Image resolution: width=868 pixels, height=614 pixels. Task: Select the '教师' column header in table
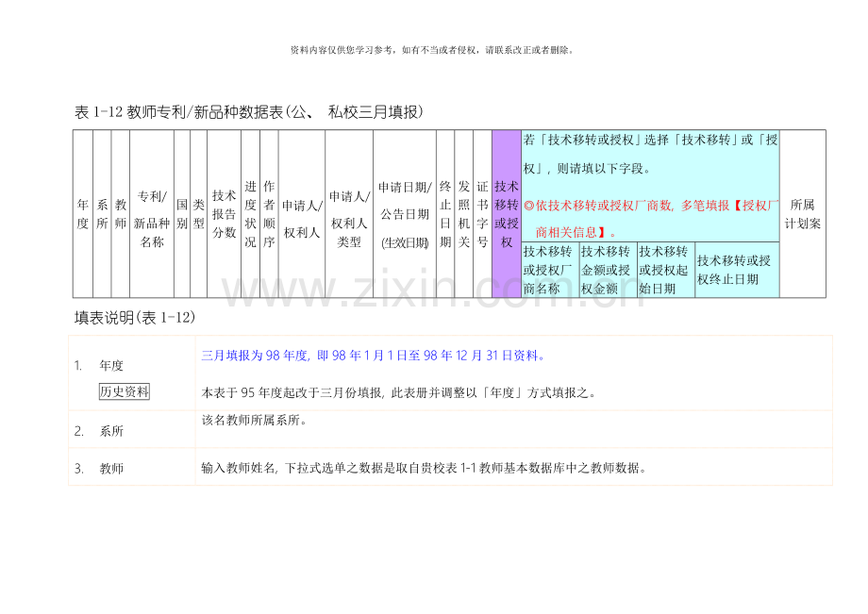click(x=121, y=214)
